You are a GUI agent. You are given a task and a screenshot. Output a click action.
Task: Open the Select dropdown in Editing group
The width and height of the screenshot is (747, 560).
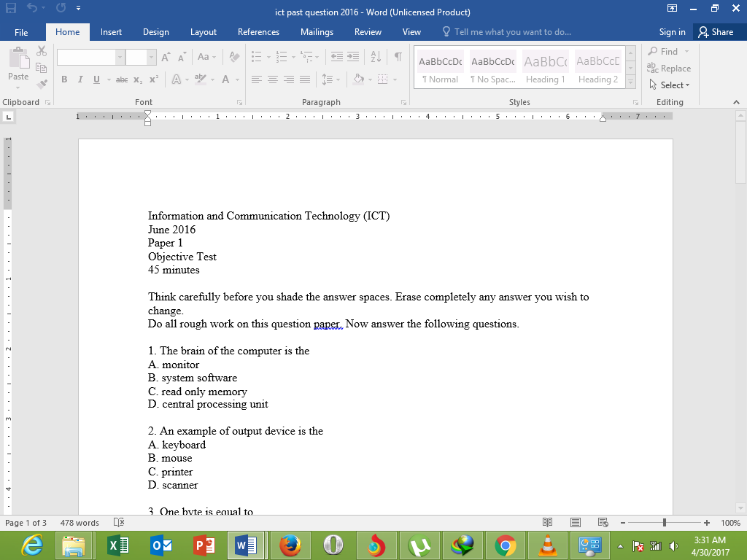tap(669, 85)
